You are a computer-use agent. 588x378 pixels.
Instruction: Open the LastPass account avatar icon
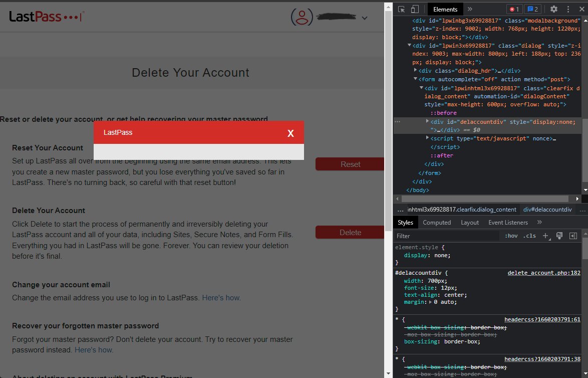(302, 17)
